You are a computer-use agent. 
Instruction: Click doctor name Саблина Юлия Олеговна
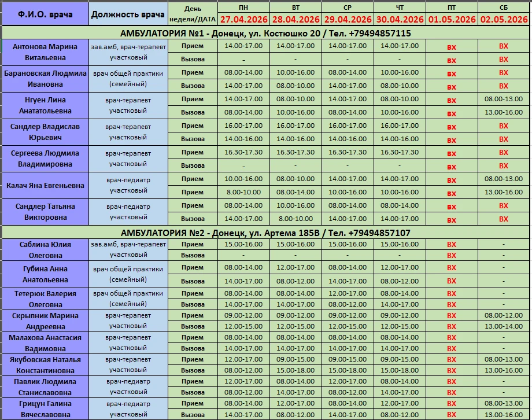click(45, 249)
